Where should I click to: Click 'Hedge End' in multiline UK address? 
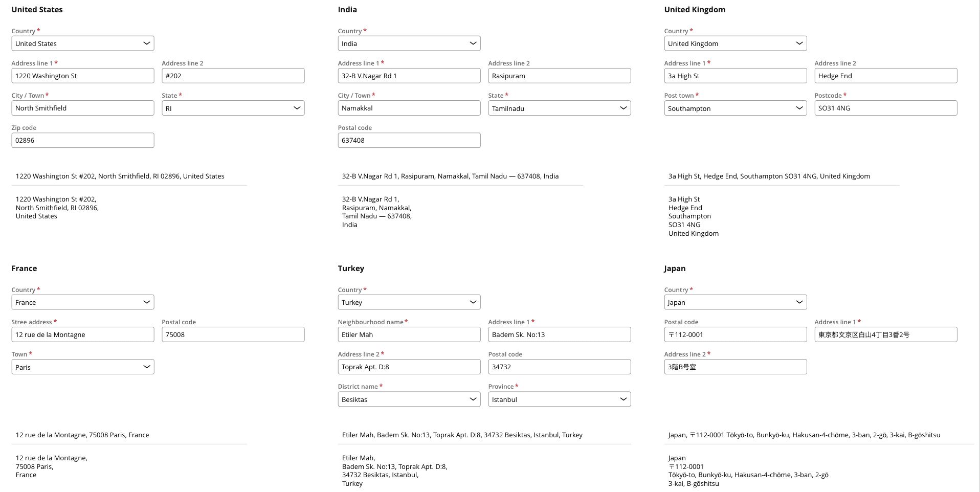(x=685, y=208)
